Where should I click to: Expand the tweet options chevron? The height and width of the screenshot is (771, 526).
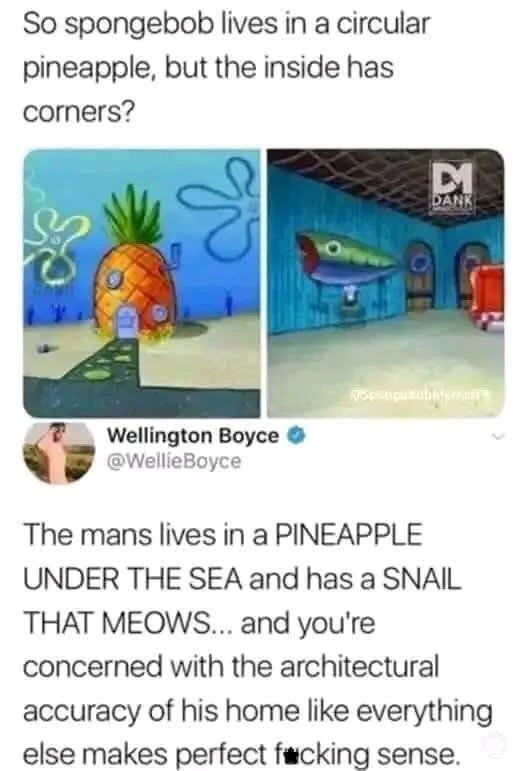(500, 437)
